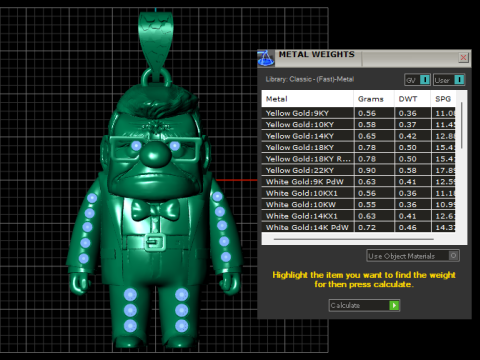Select the Yellow Gold:9KY row
Image resolution: width=480 pixels, height=360 pixels.
click(358, 113)
